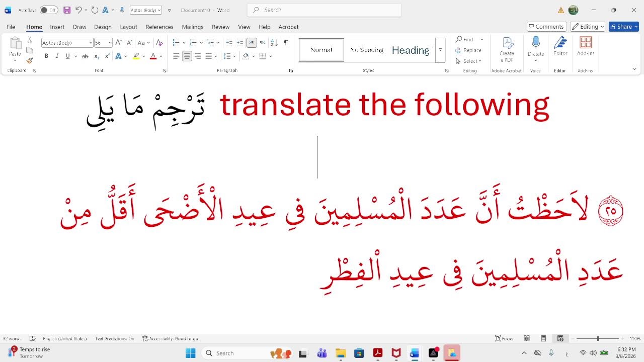The height and width of the screenshot is (362, 644).
Task: Apply the No Spacing style
Action: 367,50
